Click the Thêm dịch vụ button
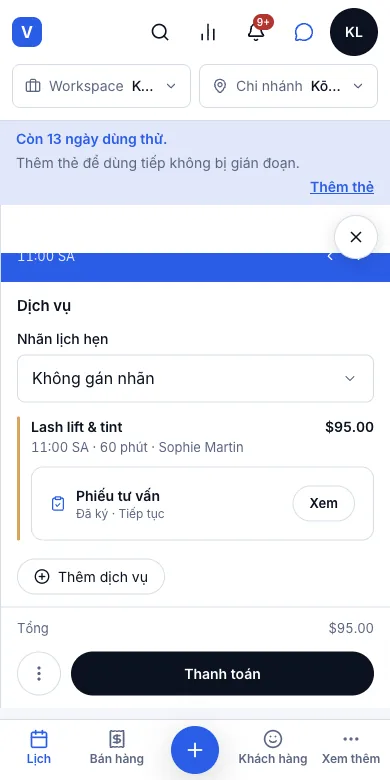390x780 pixels. click(x=91, y=577)
